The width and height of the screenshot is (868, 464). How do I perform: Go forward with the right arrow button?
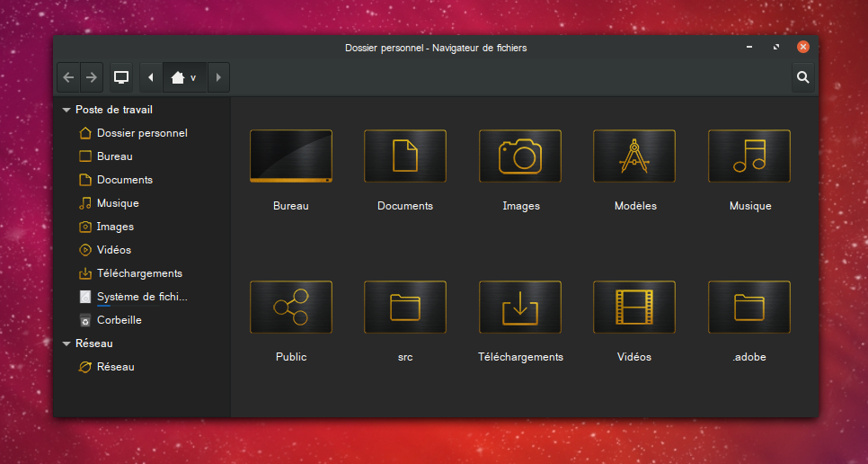(92, 77)
